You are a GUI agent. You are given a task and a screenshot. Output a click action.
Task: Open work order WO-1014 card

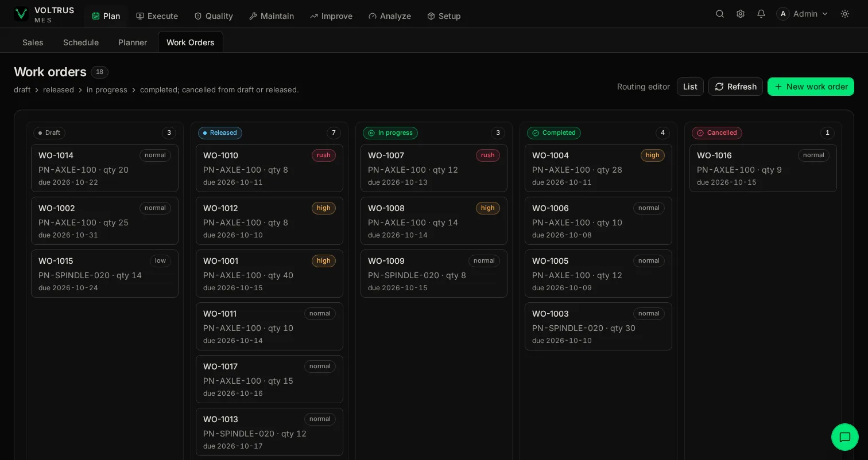point(104,168)
